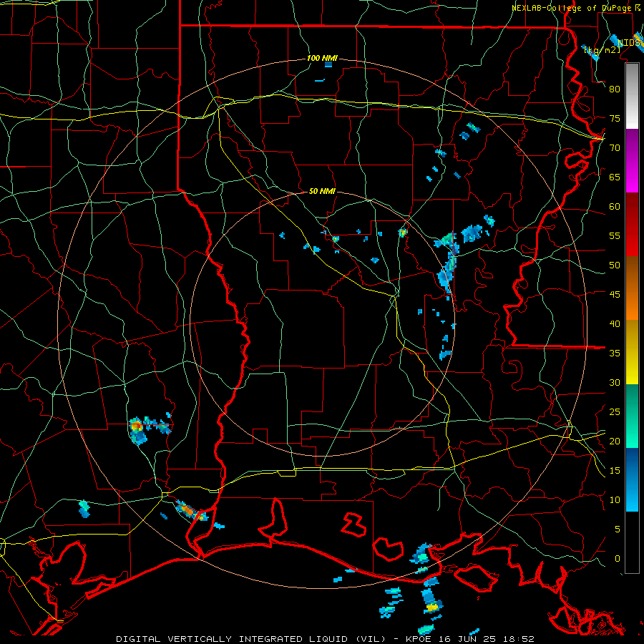
Task: Click the 65 value on the VIL scale
Action: (615, 177)
